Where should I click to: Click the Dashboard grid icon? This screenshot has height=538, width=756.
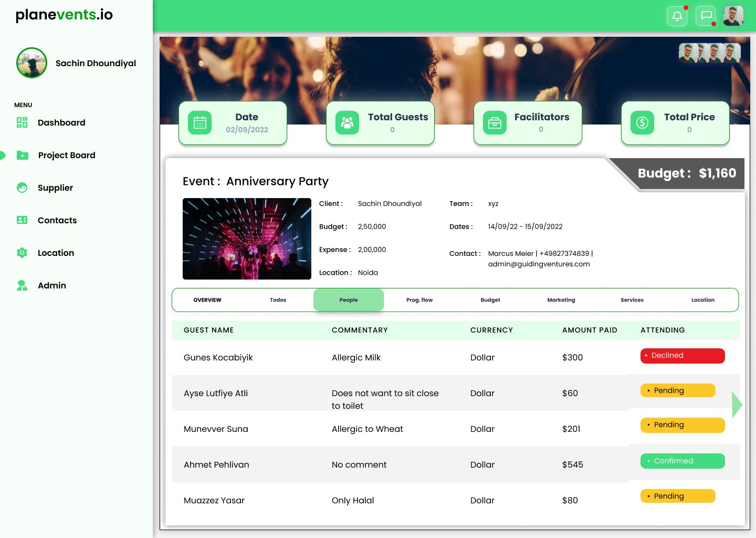[22, 122]
